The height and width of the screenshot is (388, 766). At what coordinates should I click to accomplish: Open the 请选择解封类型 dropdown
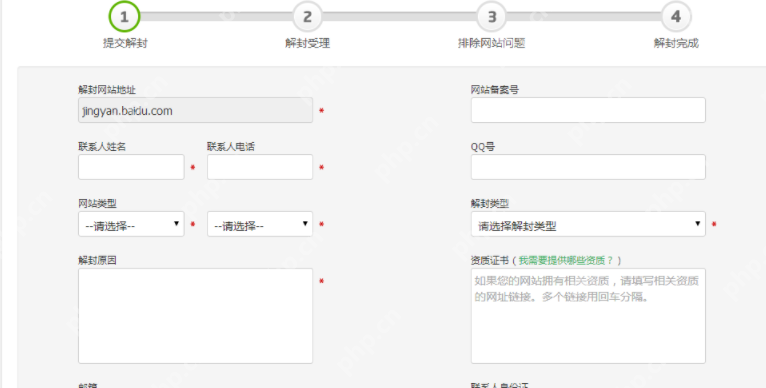(x=588, y=224)
